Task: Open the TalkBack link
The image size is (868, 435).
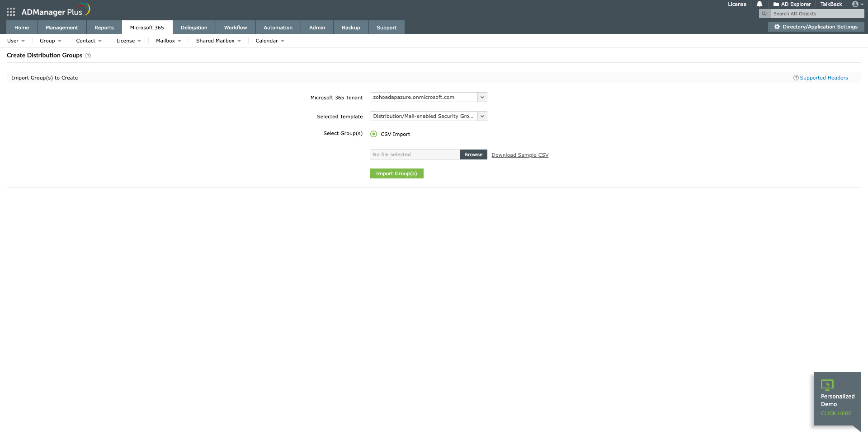Action: pyautogui.click(x=831, y=4)
